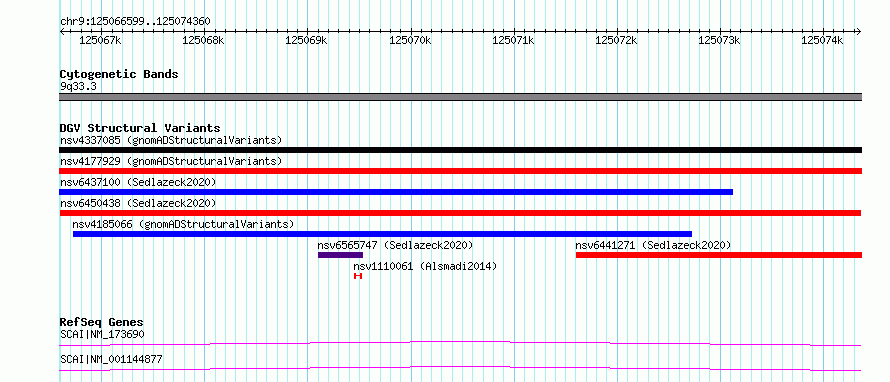Open the nsv4337085 variant label
The image size is (890, 382).
(x=171, y=140)
